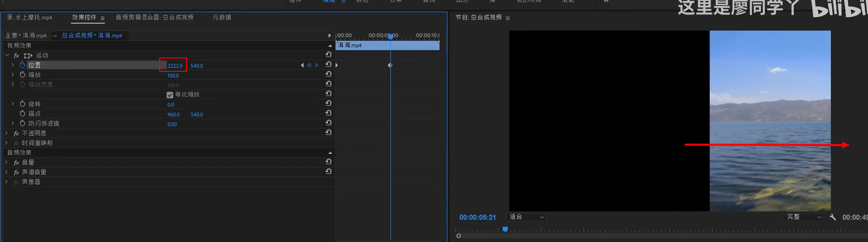Toggle the 不透明度 fx effect

click(x=16, y=134)
